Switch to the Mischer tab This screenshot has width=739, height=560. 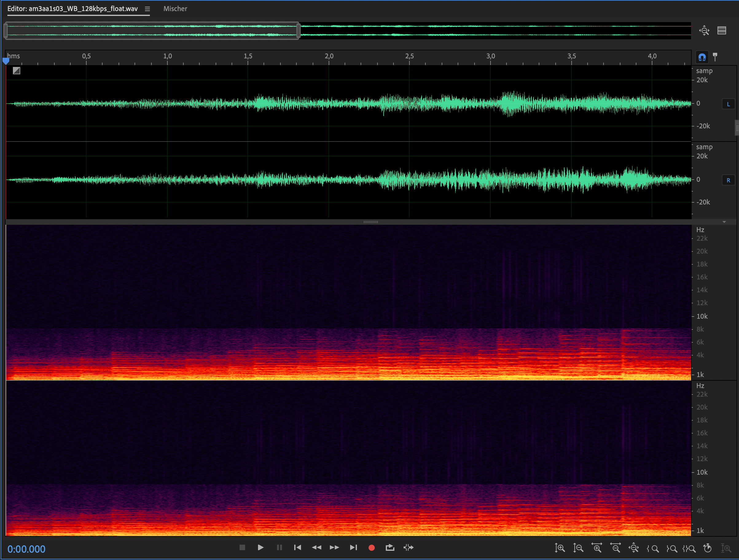[175, 9]
